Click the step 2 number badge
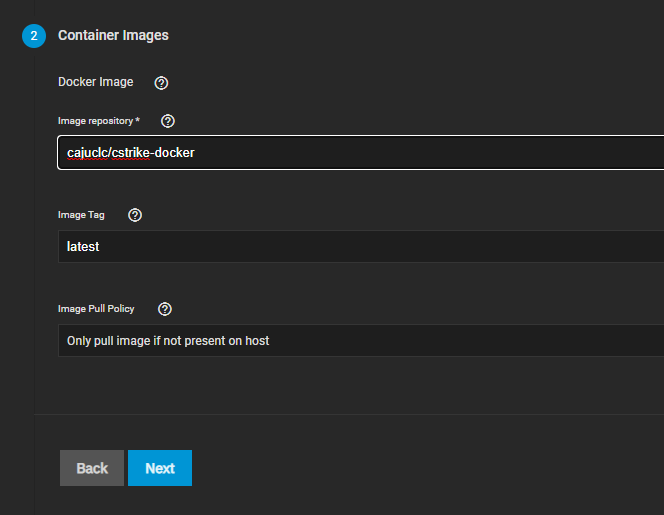This screenshot has height=515, width=664. tap(34, 36)
